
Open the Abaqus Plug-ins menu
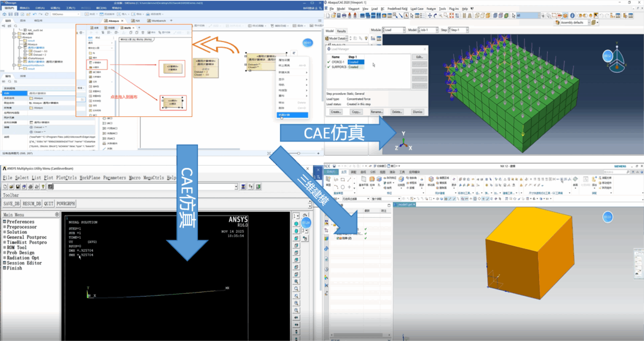coord(454,9)
